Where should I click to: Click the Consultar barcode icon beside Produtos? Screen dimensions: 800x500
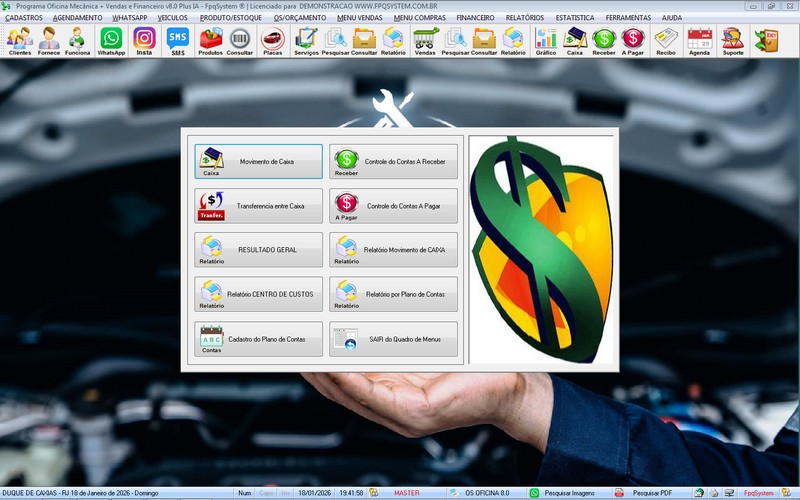click(x=240, y=41)
